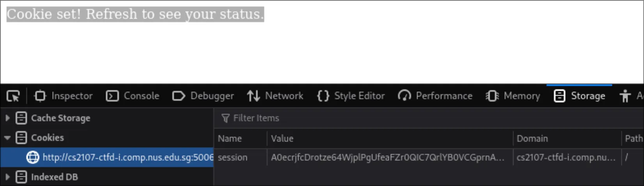This screenshot has height=186, width=644.
Task: Select the cs2107-ctfd-i.comp.nus.edu.sg cookie host
Action: point(127,157)
